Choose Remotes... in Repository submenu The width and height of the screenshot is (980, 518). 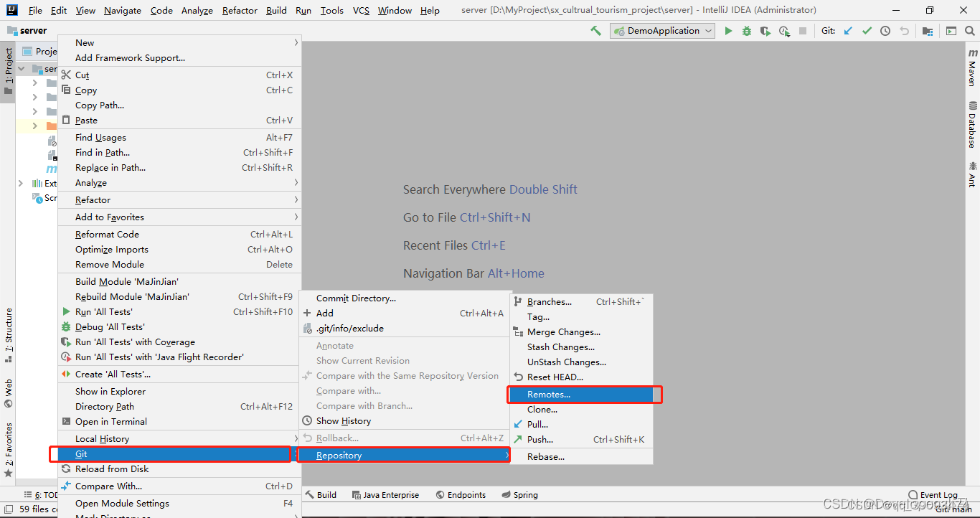click(581, 395)
